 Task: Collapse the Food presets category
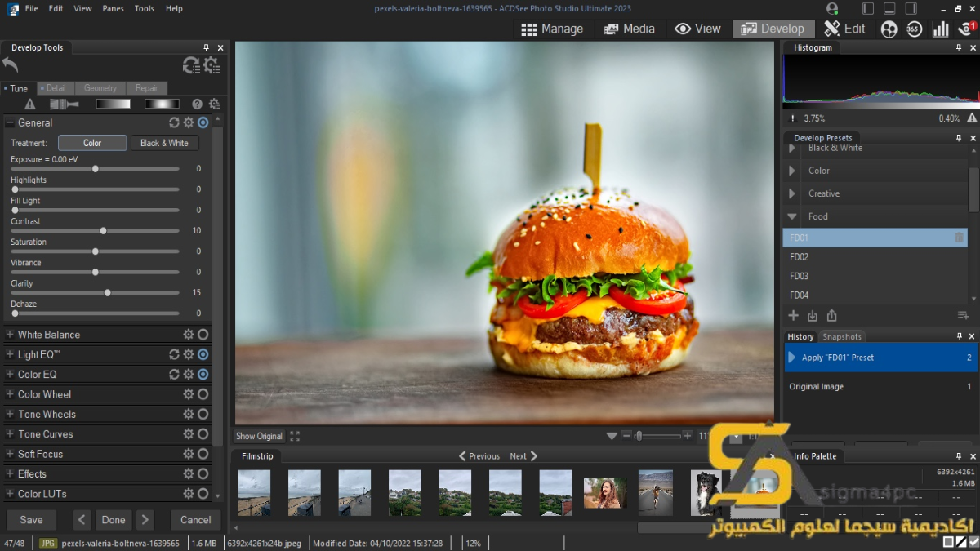791,216
